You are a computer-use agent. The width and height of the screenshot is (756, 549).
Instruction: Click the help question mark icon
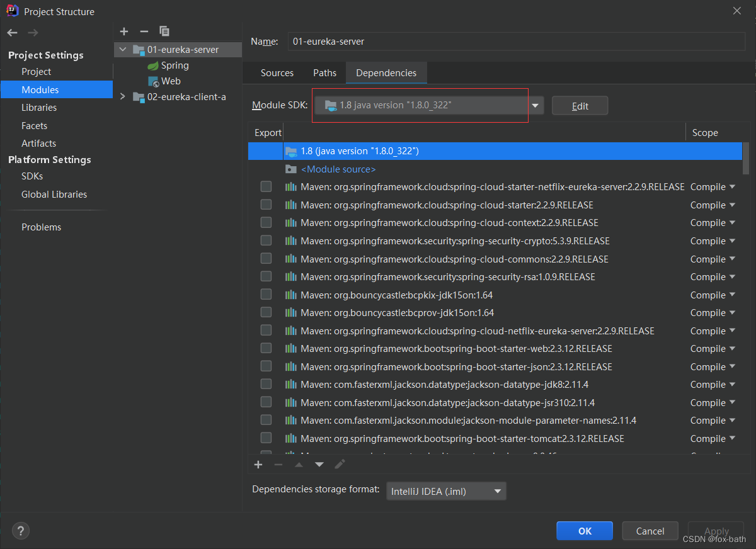(x=20, y=531)
